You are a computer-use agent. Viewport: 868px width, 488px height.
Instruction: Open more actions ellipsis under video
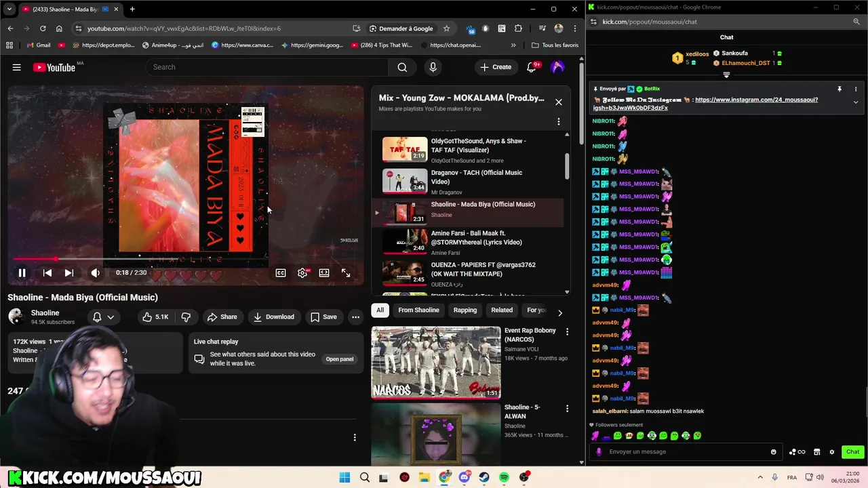tap(355, 317)
